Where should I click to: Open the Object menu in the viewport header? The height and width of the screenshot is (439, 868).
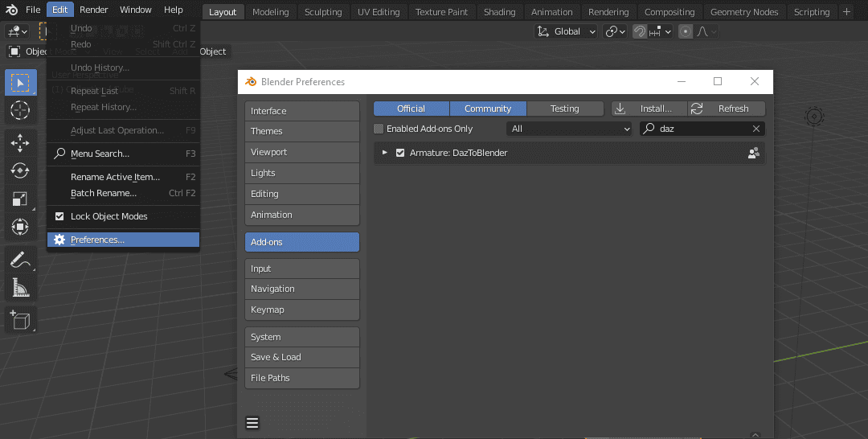(212, 51)
